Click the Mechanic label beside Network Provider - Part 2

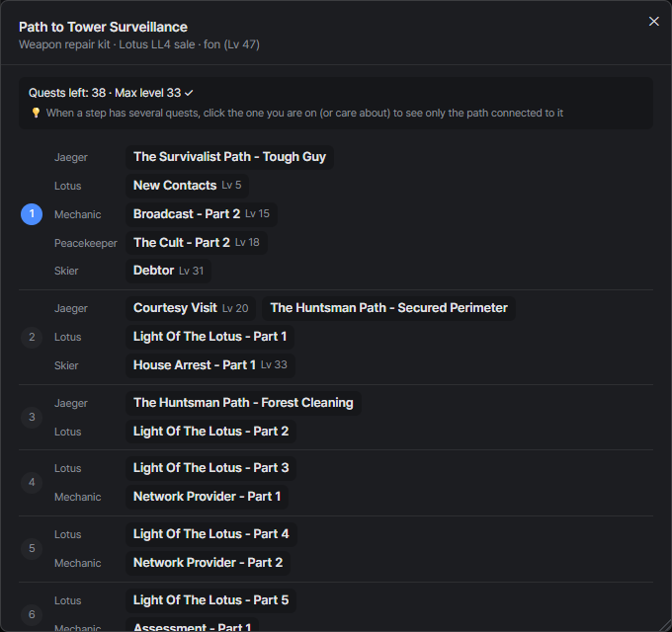pyautogui.click(x=77, y=563)
